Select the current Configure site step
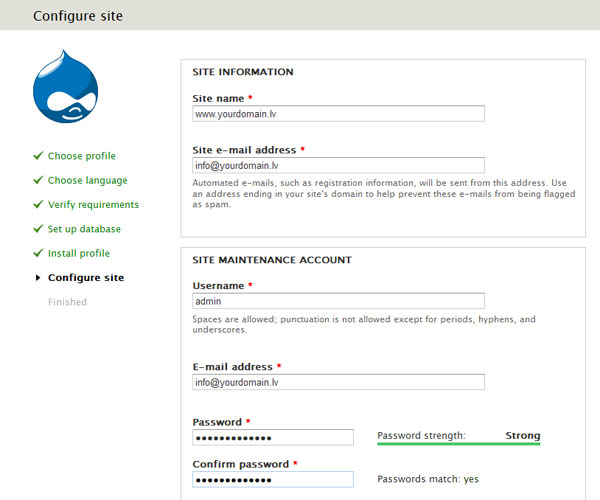This screenshot has height=500, width=600. click(x=86, y=278)
